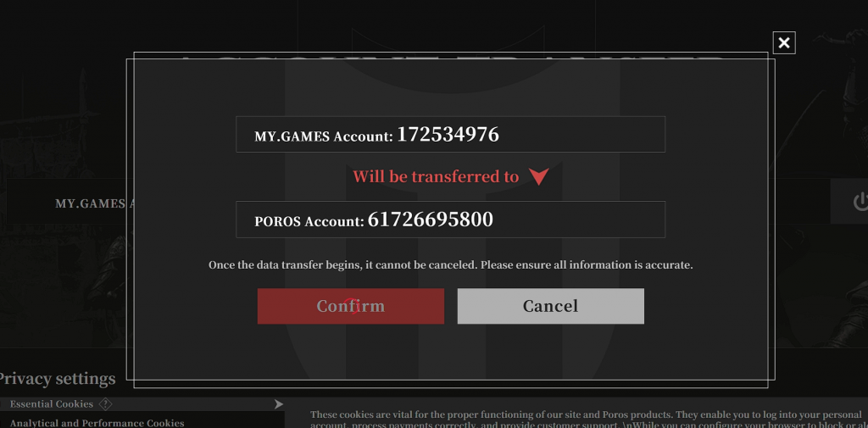Expand Essential Cookies with the arrow
The height and width of the screenshot is (428, 868).
(278, 405)
